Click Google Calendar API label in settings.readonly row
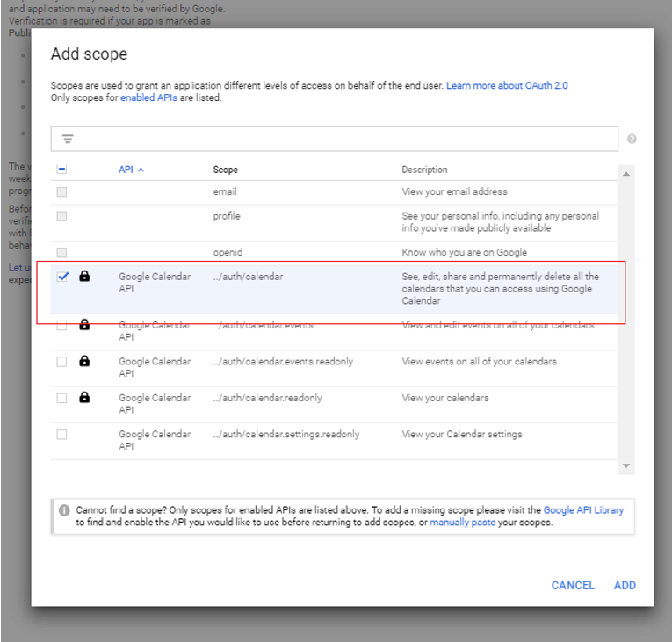This screenshot has width=672, height=642. point(155,440)
